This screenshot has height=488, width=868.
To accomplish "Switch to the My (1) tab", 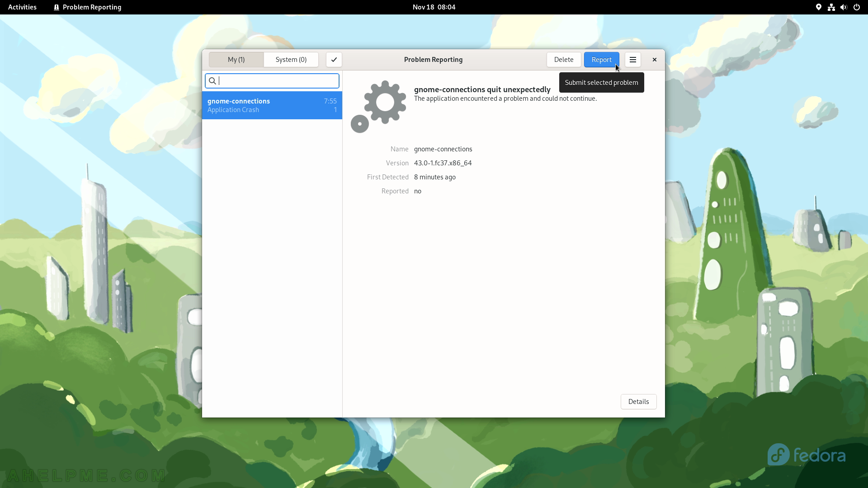I will pyautogui.click(x=236, y=60).
